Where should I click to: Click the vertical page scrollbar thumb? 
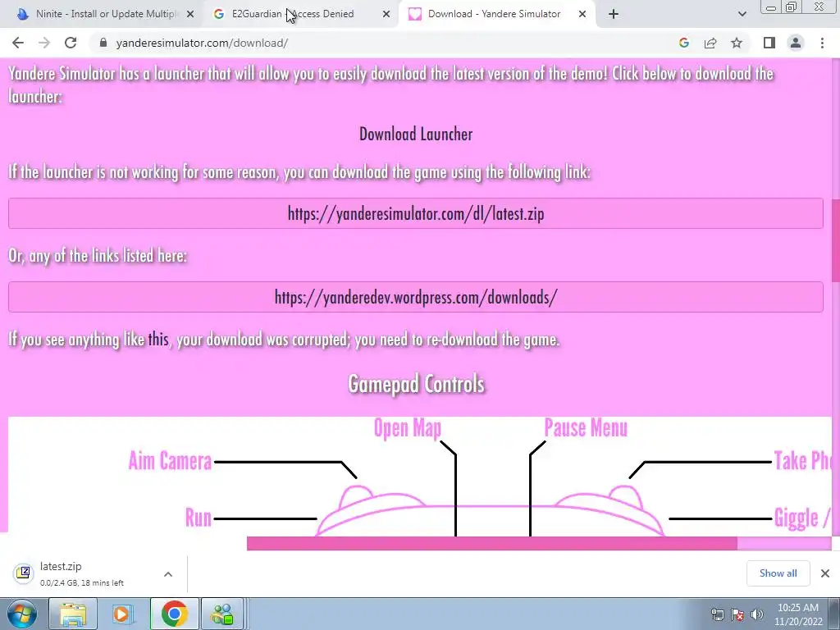pyautogui.click(x=836, y=240)
